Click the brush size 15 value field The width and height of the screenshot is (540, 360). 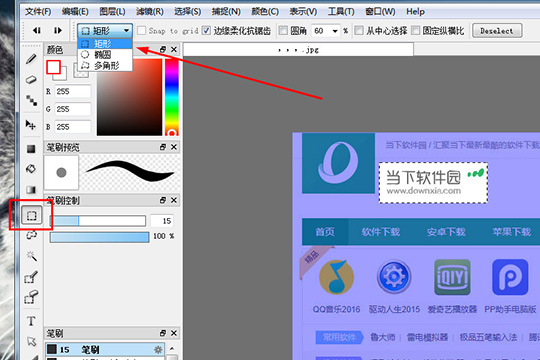click(x=162, y=221)
